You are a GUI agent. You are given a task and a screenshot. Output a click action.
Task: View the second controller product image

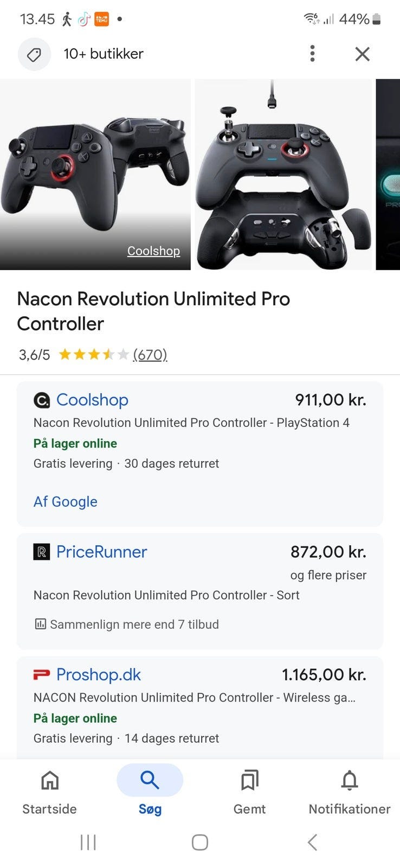[284, 174]
